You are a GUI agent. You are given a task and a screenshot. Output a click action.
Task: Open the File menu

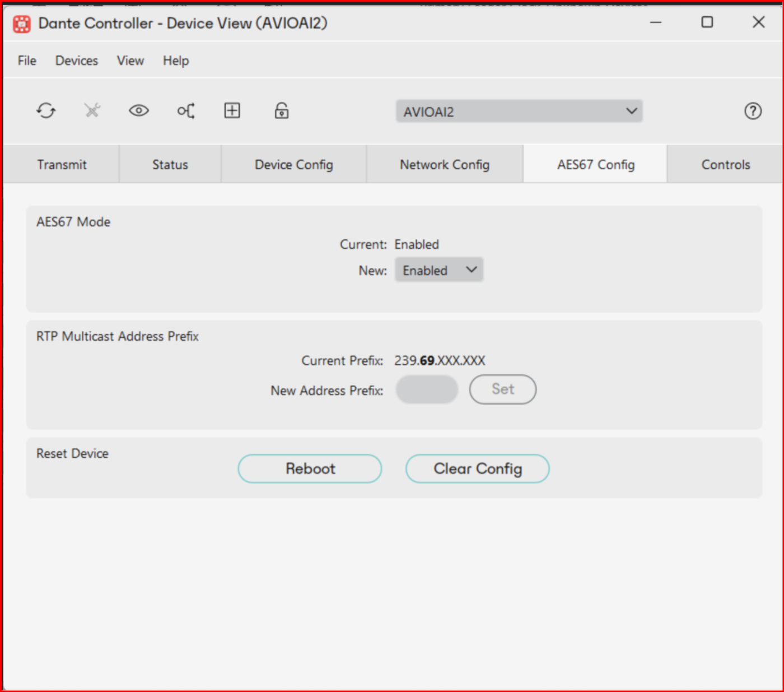pos(27,61)
